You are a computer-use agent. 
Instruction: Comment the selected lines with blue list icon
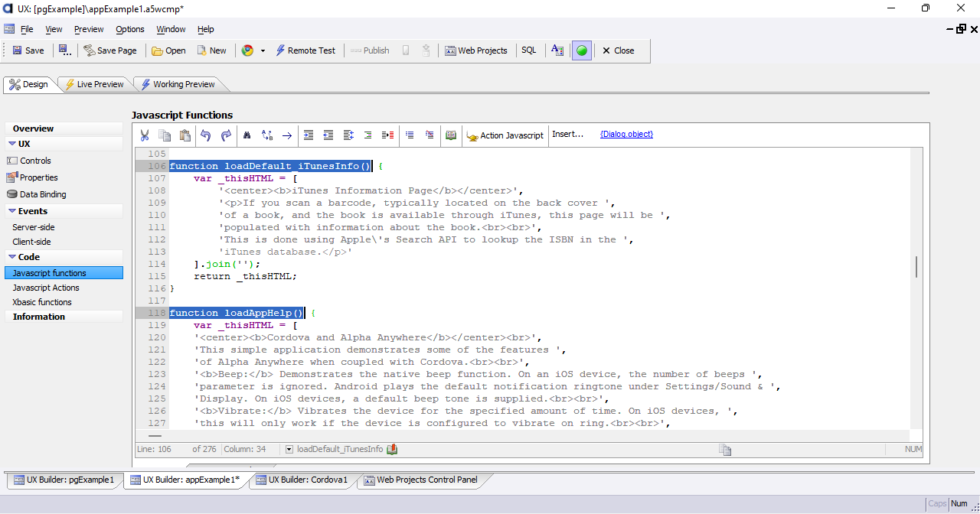[410, 135]
